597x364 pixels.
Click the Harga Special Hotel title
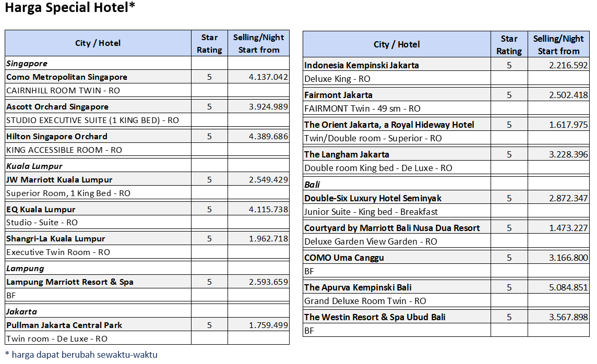[70, 8]
